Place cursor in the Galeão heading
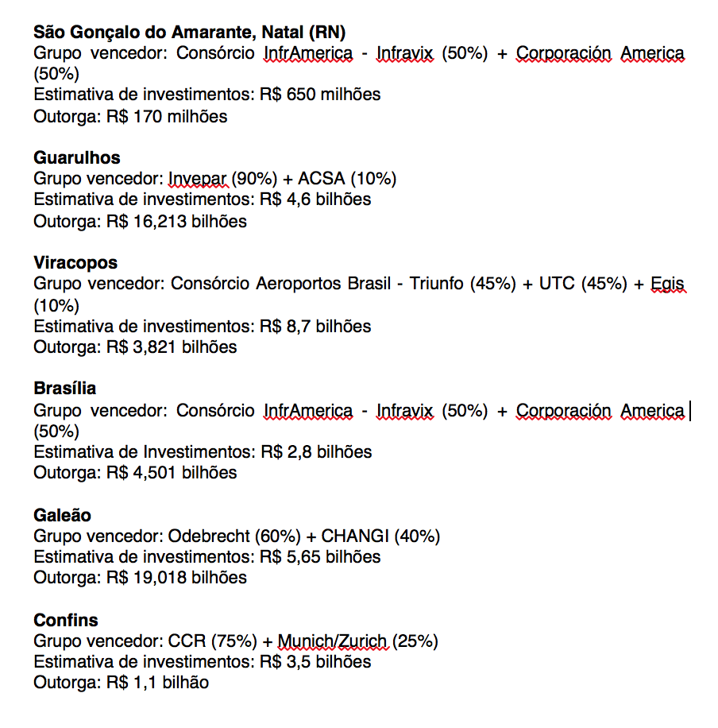718x728 pixels. (62, 515)
